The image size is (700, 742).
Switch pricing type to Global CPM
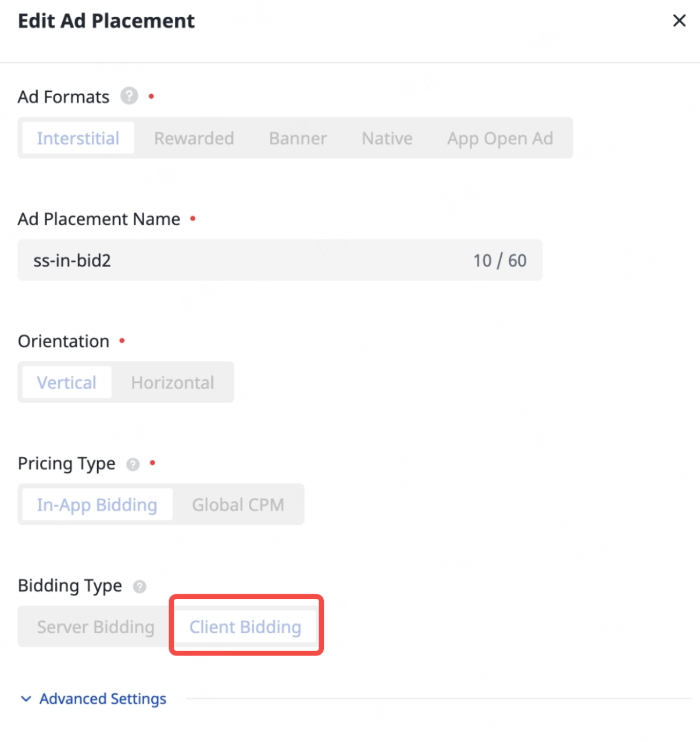point(238,505)
